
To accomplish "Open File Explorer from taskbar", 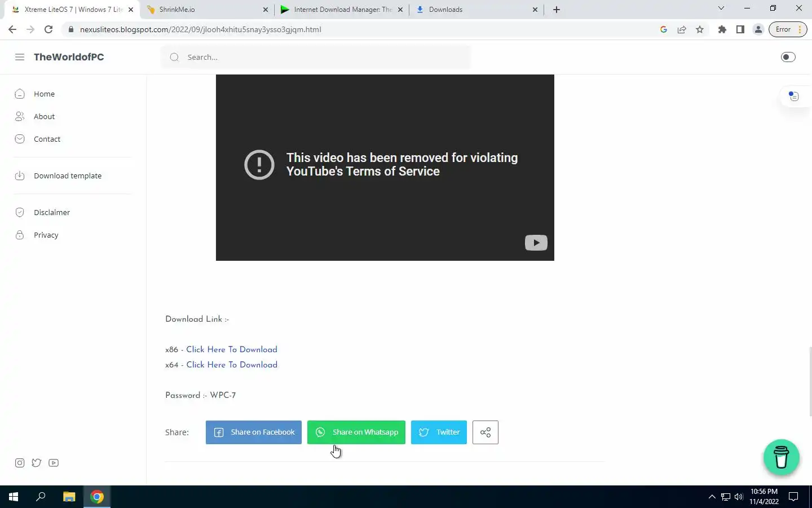I will pyautogui.click(x=69, y=497).
